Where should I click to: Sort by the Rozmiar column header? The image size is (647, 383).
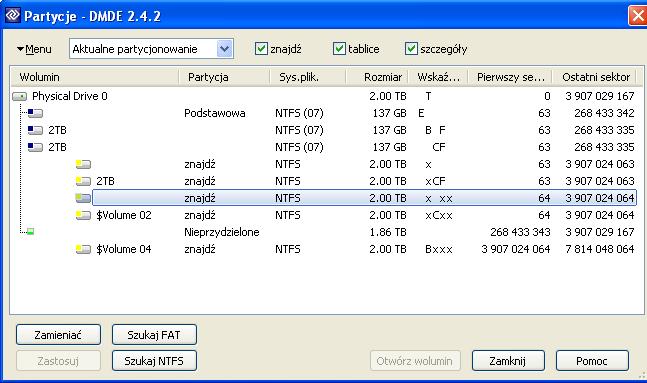(377, 77)
